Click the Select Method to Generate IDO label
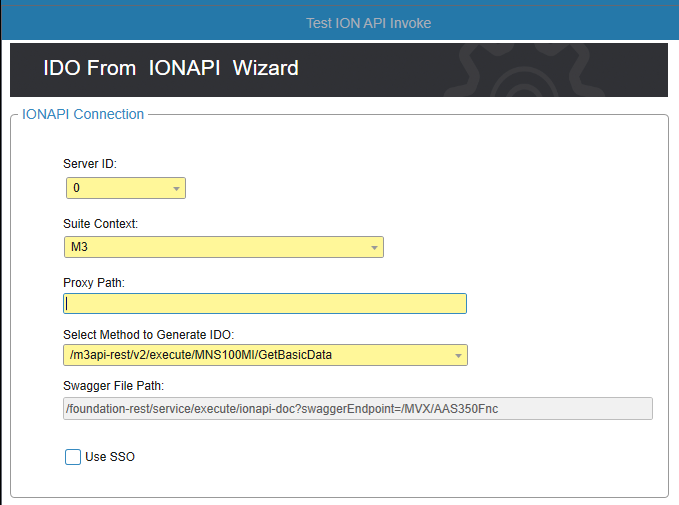Viewport: 679px width, 505px height. [x=149, y=335]
